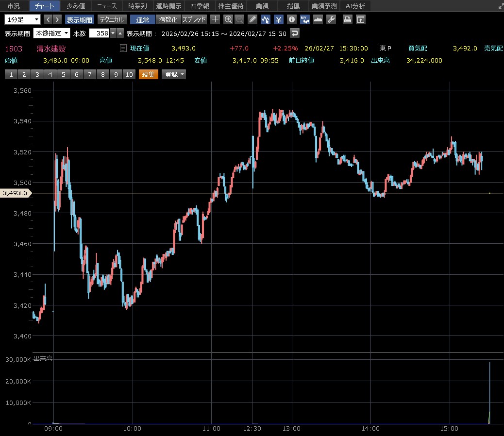Click the crosshair cursor icon
Viewport: 504px width, 436px height.
216,19
